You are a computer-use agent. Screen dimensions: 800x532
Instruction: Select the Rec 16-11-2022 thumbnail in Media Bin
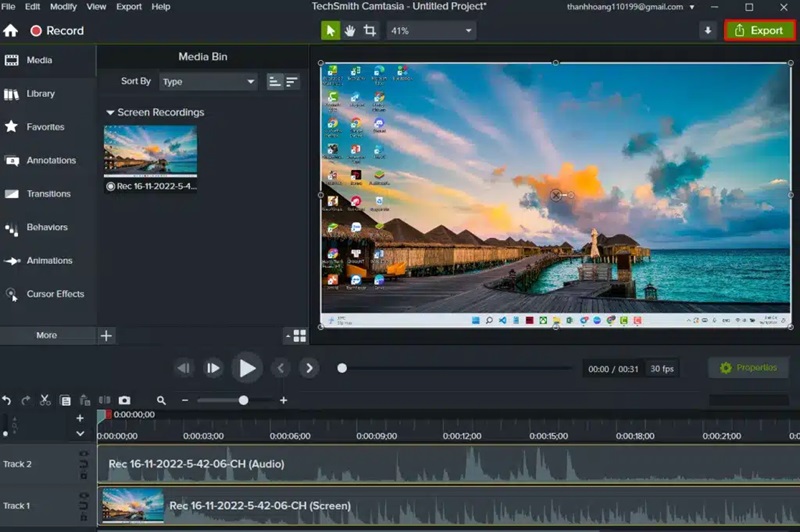(x=150, y=151)
